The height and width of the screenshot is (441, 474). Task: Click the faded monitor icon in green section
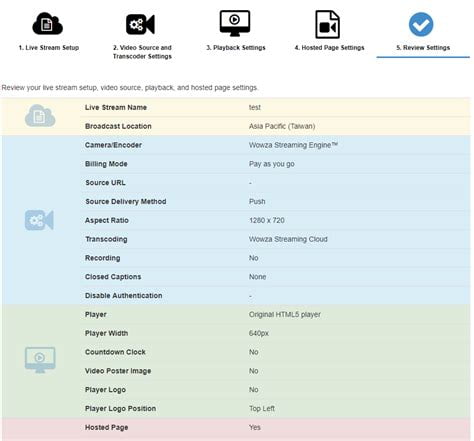click(40, 360)
